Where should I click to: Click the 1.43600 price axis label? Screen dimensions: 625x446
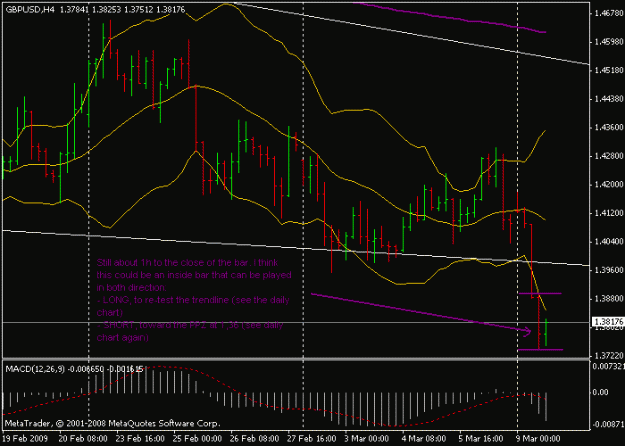[609, 127]
